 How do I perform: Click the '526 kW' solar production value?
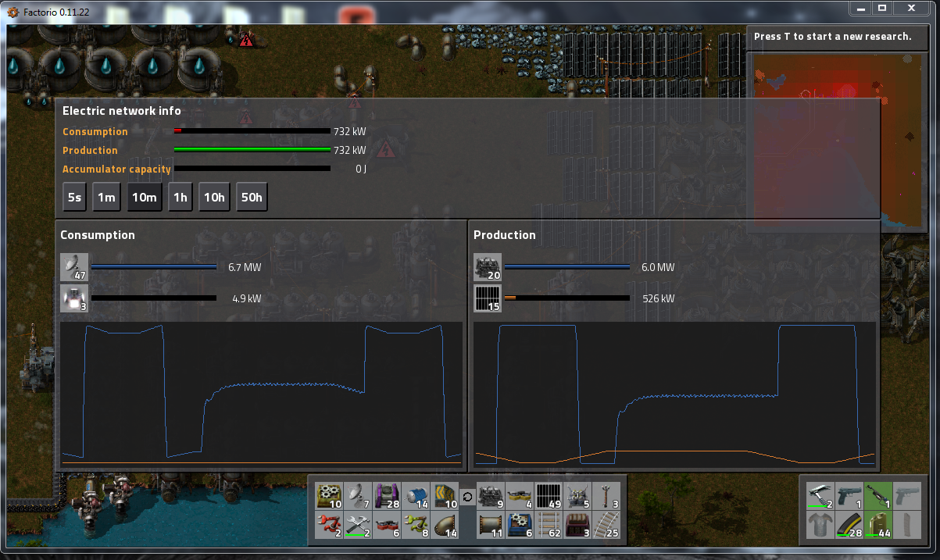pyautogui.click(x=658, y=298)
